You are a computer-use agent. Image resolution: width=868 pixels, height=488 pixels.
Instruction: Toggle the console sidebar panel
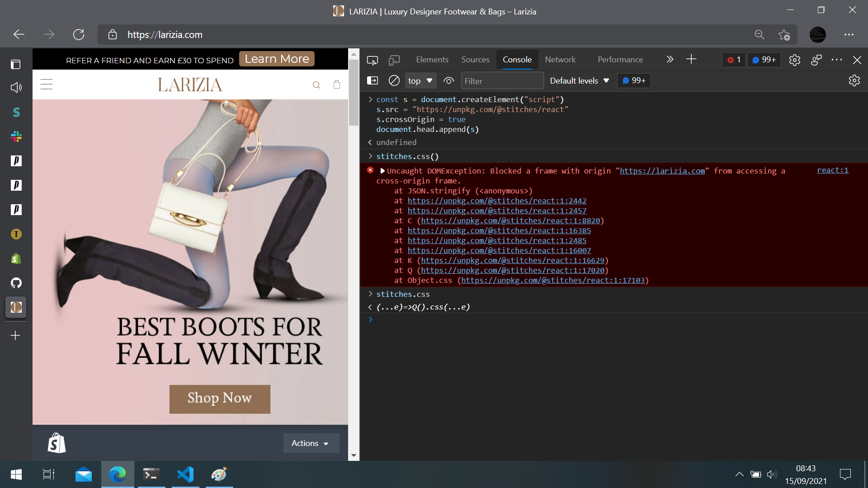(x=373, y=80)
